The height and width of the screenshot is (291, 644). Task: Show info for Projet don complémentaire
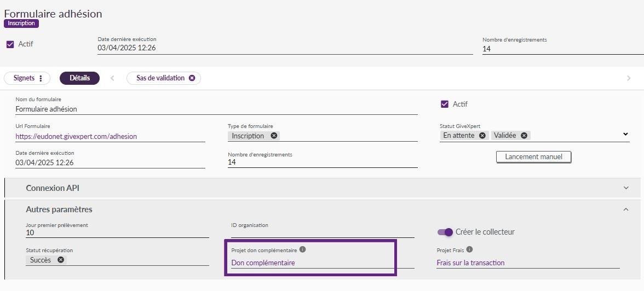[x=303, y=249]
